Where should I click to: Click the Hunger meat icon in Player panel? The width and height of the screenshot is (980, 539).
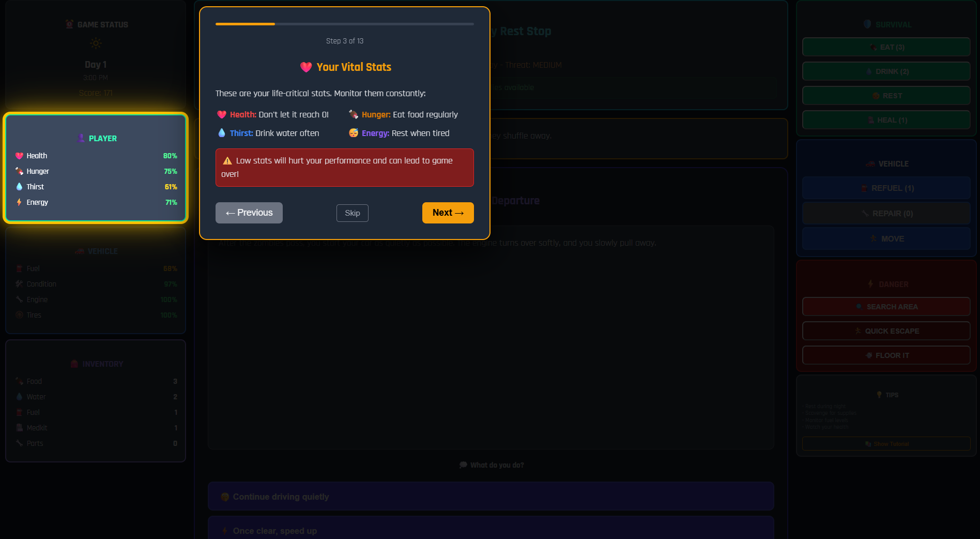(19, 171)
